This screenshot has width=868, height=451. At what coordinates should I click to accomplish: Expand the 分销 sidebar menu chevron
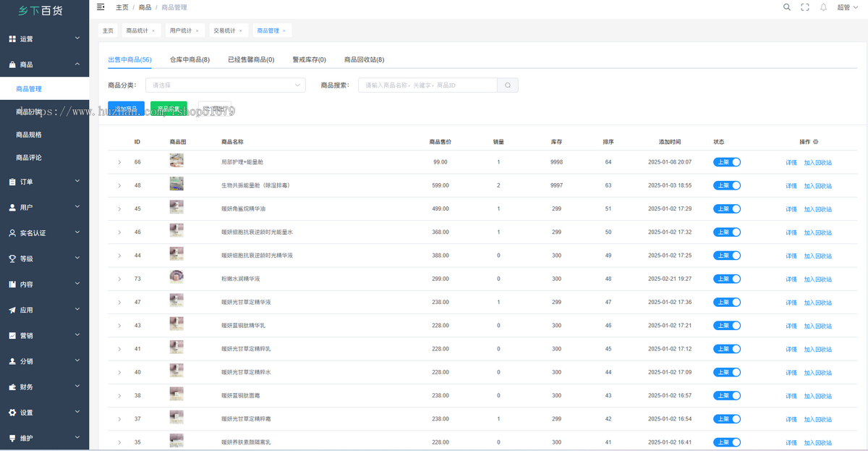77,361
